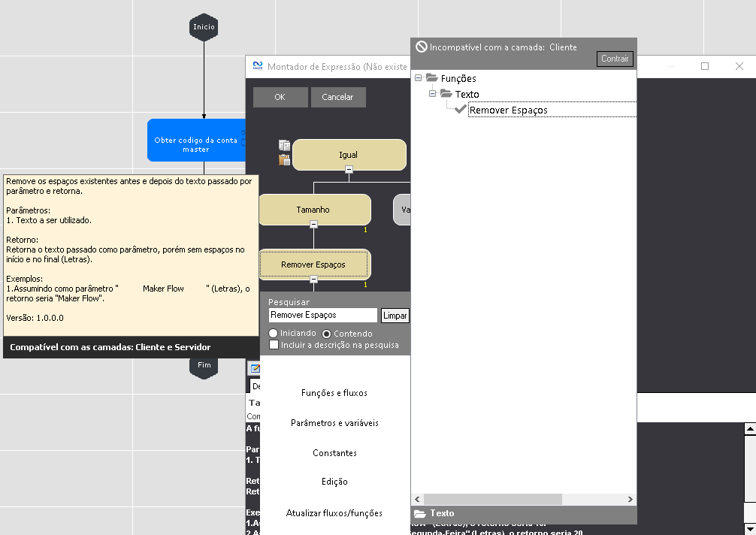This screenshot has width=756, height=535.
Task: Enable Incluir a descrição na pesquisa
Action: 274,345
